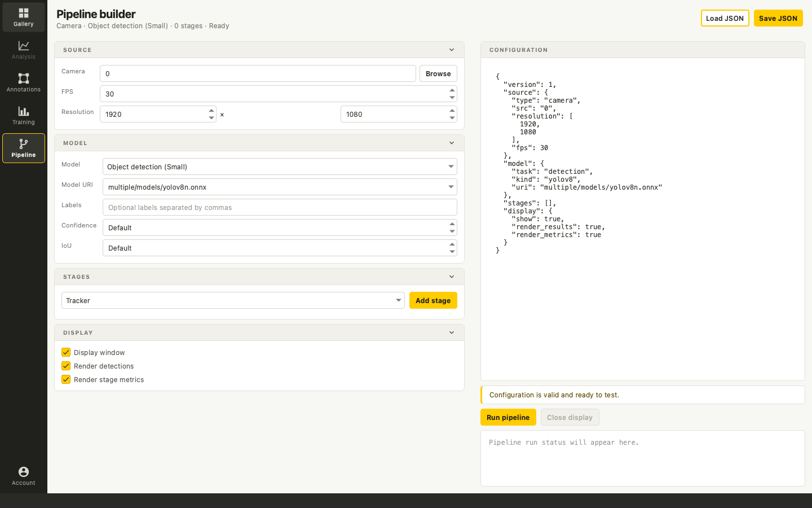Focus the Labels input field
The height and width of the screenshot is (508, 812).
point(280,207)
